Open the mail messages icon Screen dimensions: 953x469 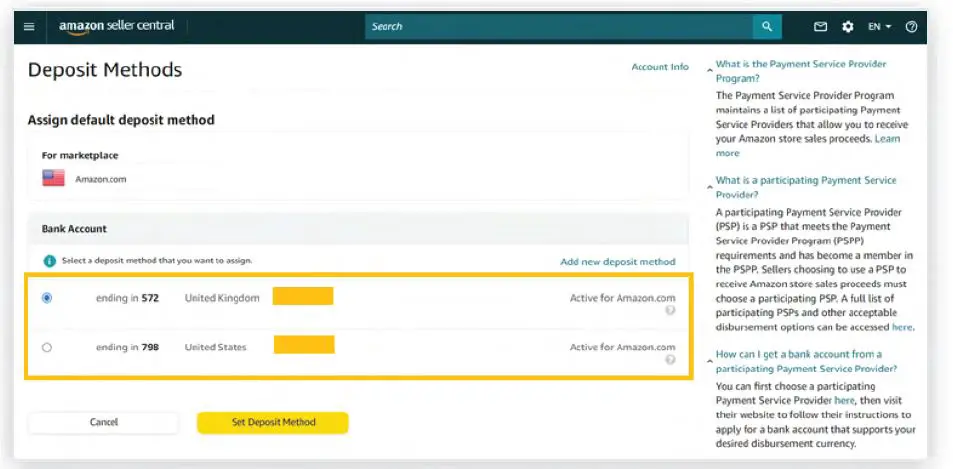(821, 27)
